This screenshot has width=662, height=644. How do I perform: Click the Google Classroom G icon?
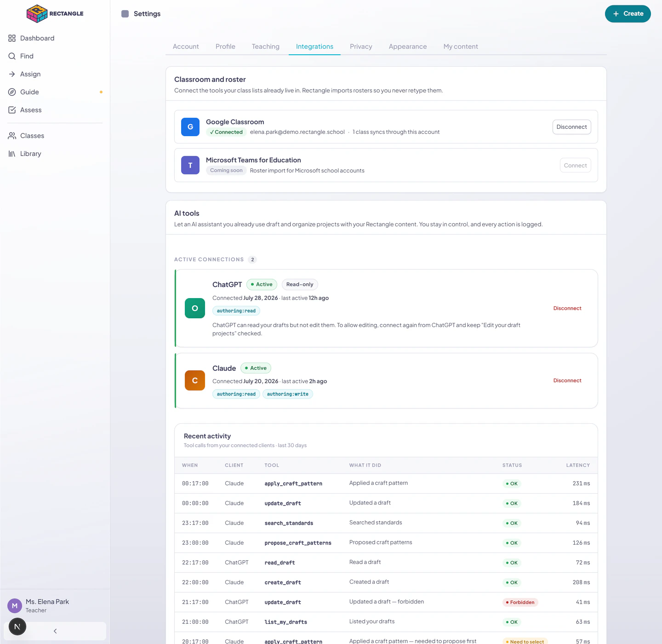(190, 127)
